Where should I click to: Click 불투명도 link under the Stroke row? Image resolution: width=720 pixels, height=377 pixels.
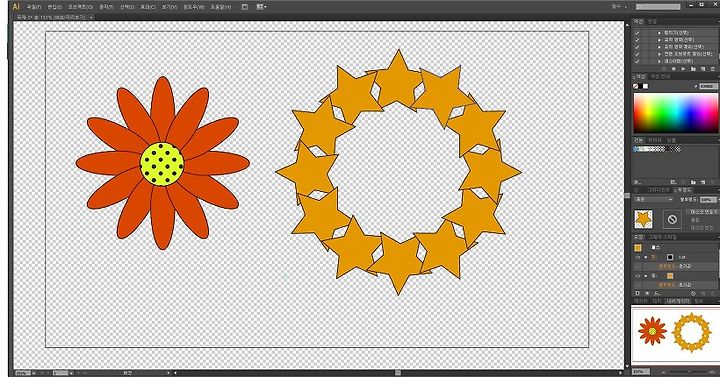click(x=667, y=266)
